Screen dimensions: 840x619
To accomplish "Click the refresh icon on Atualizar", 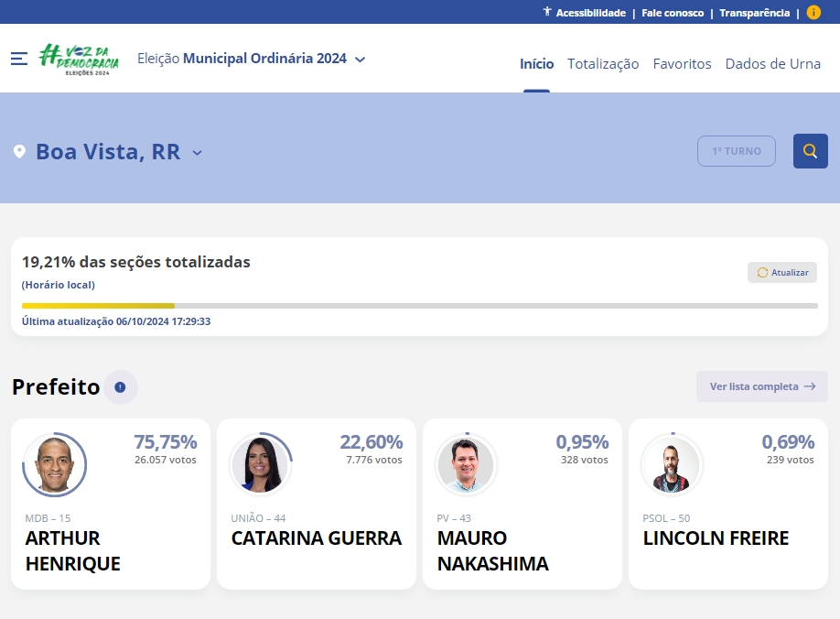I will click(x=760, y=272).
